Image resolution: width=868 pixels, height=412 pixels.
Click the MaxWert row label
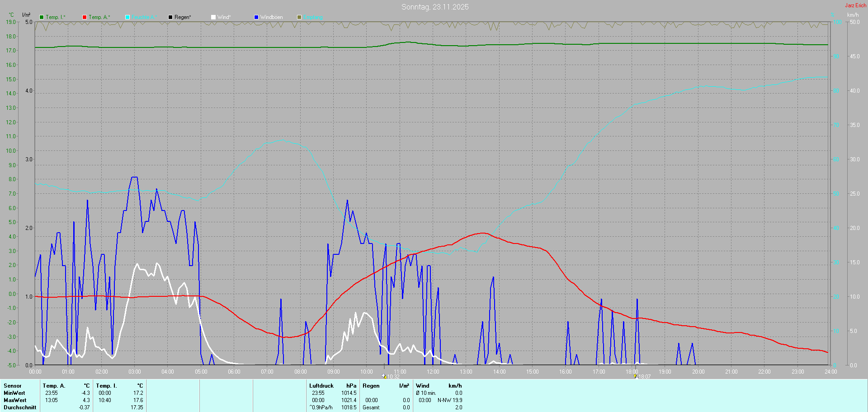(15, 400)
